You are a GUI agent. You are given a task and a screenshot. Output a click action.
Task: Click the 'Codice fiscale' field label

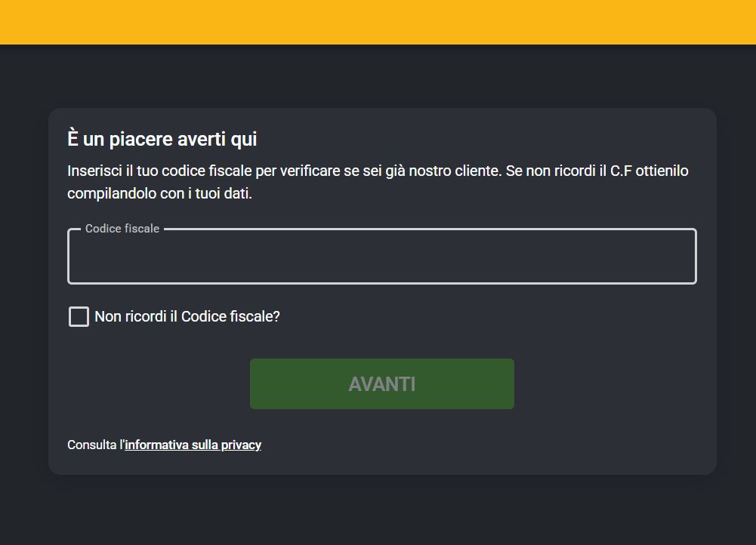[122, 228]
